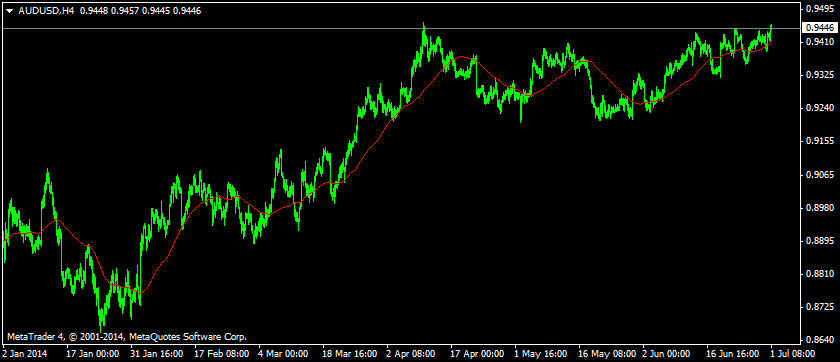Click the 0.8980 price axis label
Screen dimensions: 840x362
(x=821, y=208)
